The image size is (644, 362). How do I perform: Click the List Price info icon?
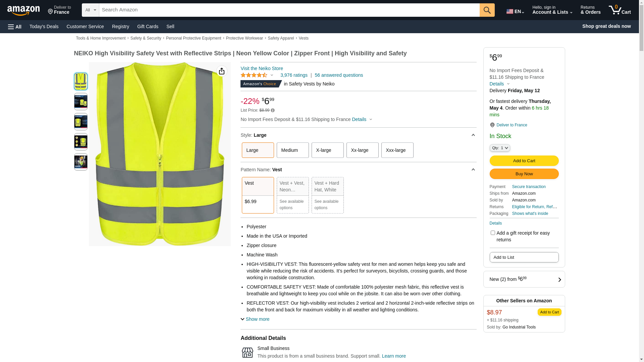(273, 110)
